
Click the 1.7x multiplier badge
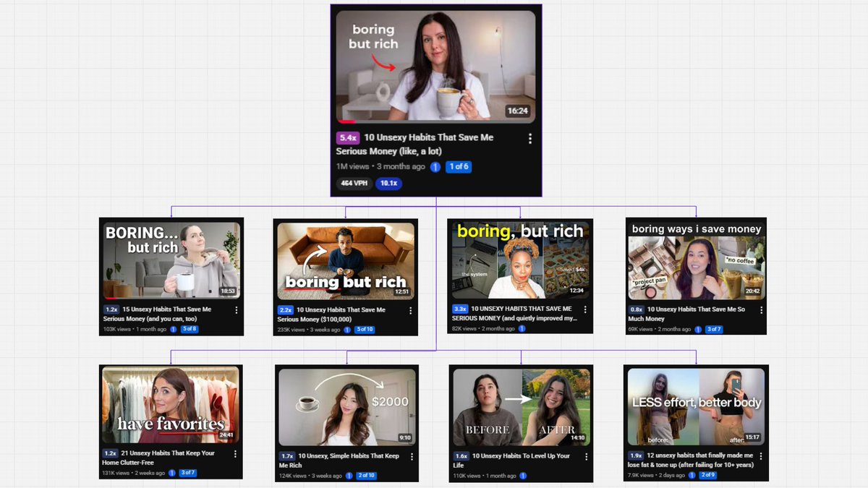click(x=286, y=456)
